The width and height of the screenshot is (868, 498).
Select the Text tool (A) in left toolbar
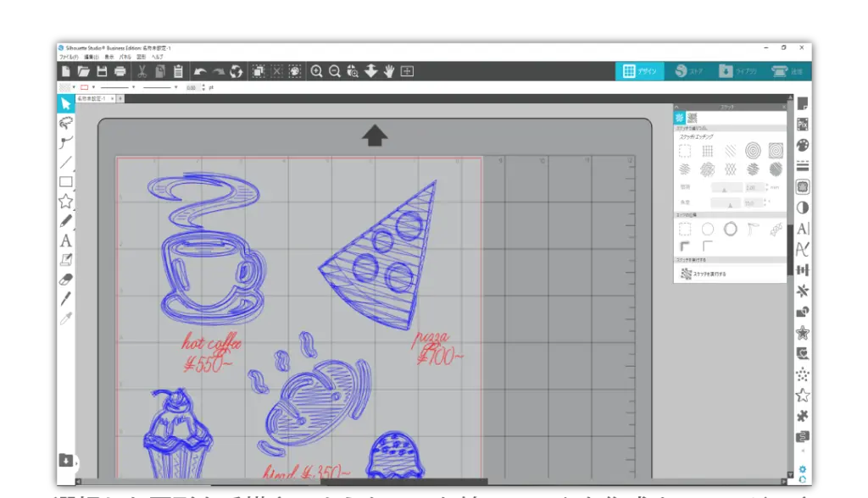(x=66, y=241)
